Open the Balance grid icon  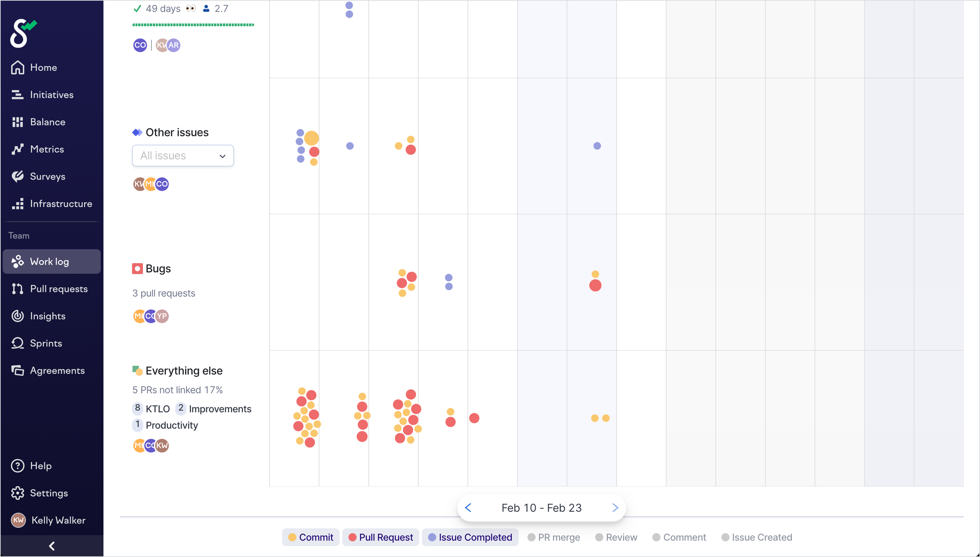coord(18,122)
